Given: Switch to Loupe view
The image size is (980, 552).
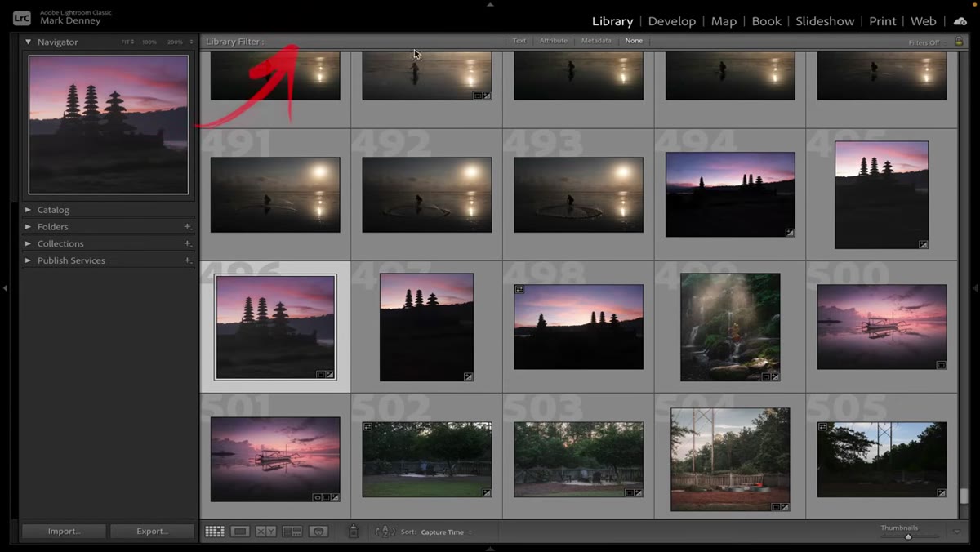Looking at the screenshot, I should point(240,532).
